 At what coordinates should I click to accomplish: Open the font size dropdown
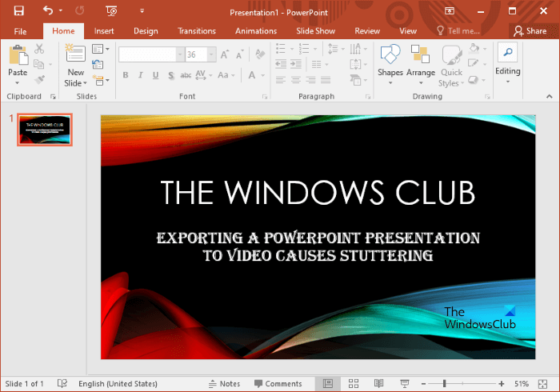tap(211, 54)
